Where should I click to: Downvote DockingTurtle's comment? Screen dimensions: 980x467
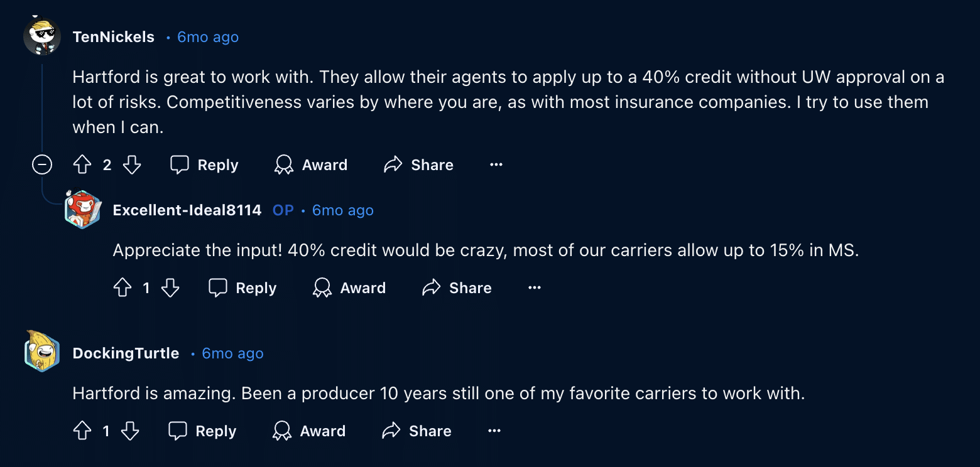coord(130,431)
